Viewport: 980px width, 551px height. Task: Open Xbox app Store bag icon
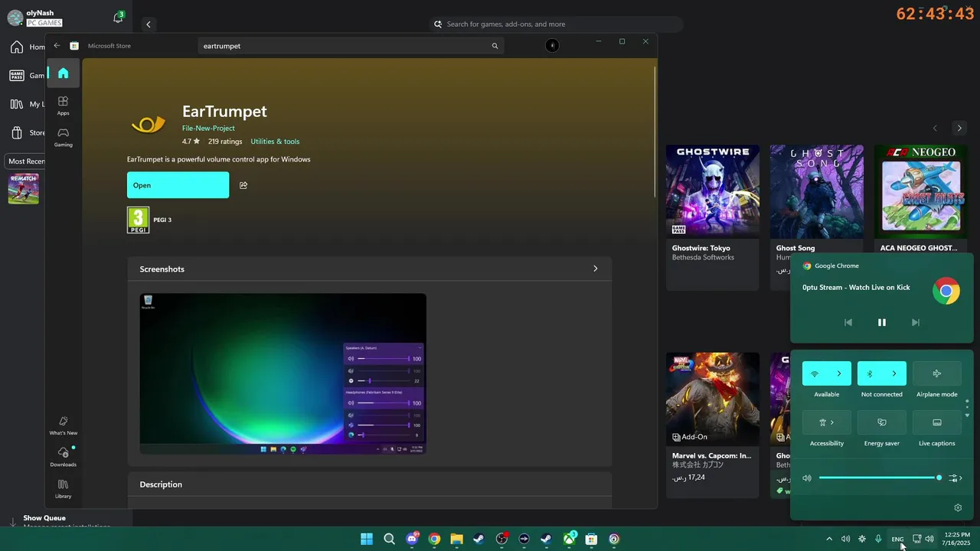point(16,132)
